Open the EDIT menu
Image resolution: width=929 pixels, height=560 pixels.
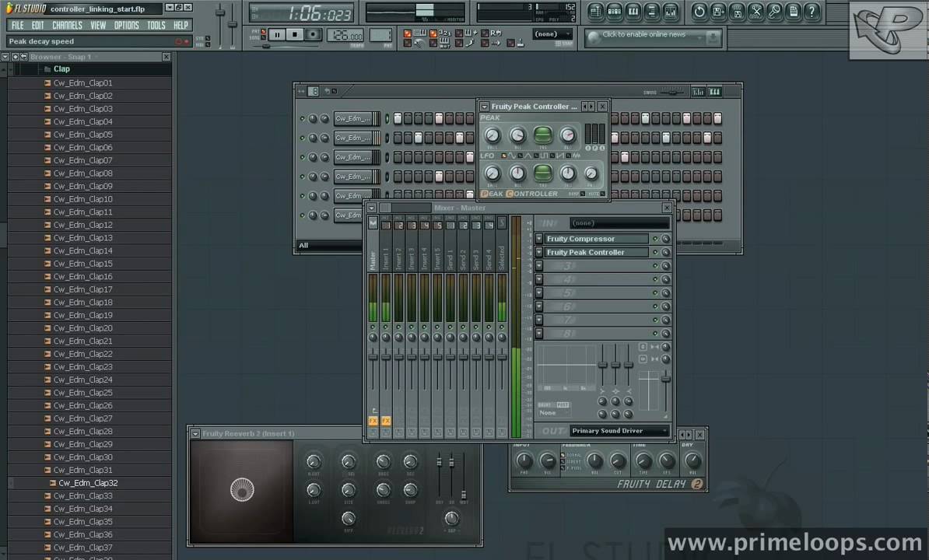pyautogui.click(x=38, y=26)
